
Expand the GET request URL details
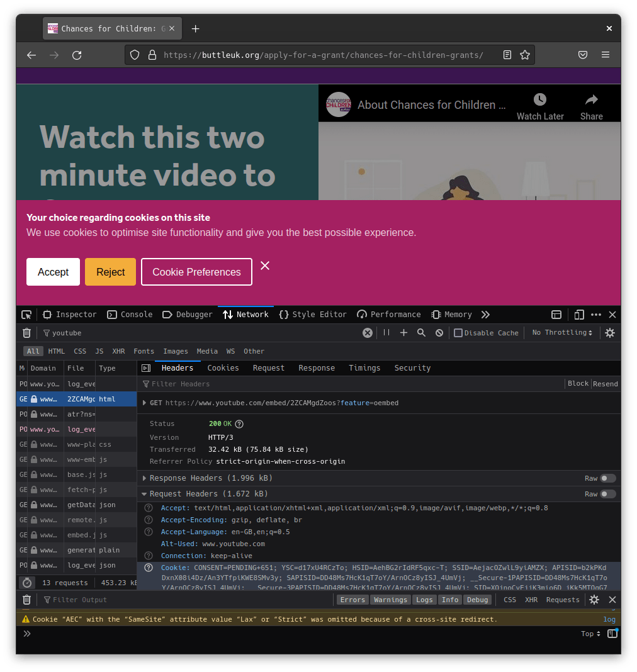click(x=145, y=403)
